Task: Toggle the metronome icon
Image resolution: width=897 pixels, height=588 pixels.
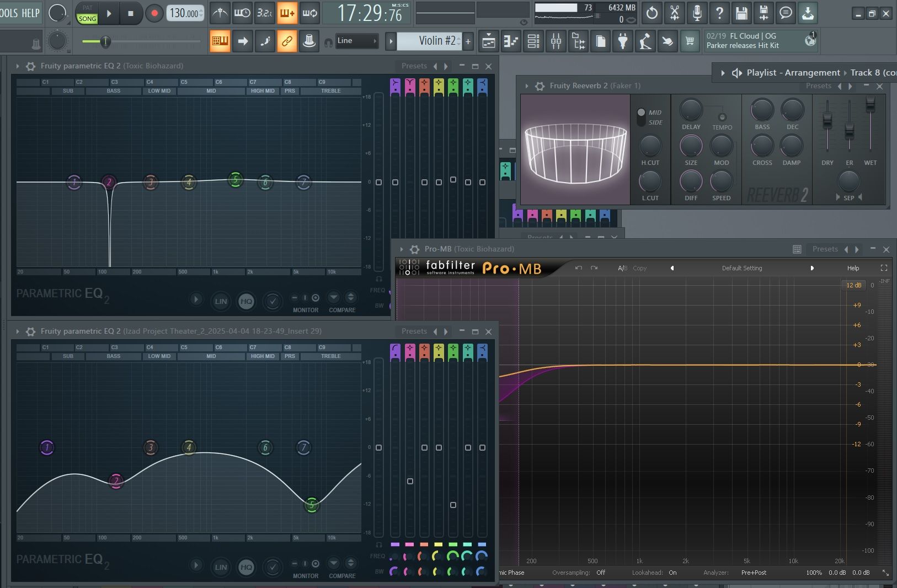Action: point(220,13)
